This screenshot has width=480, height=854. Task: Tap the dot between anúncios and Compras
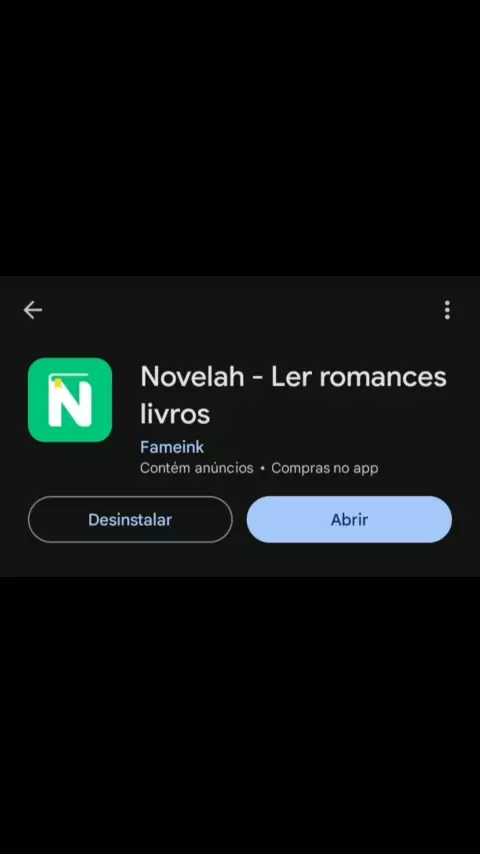pos(263,468)
